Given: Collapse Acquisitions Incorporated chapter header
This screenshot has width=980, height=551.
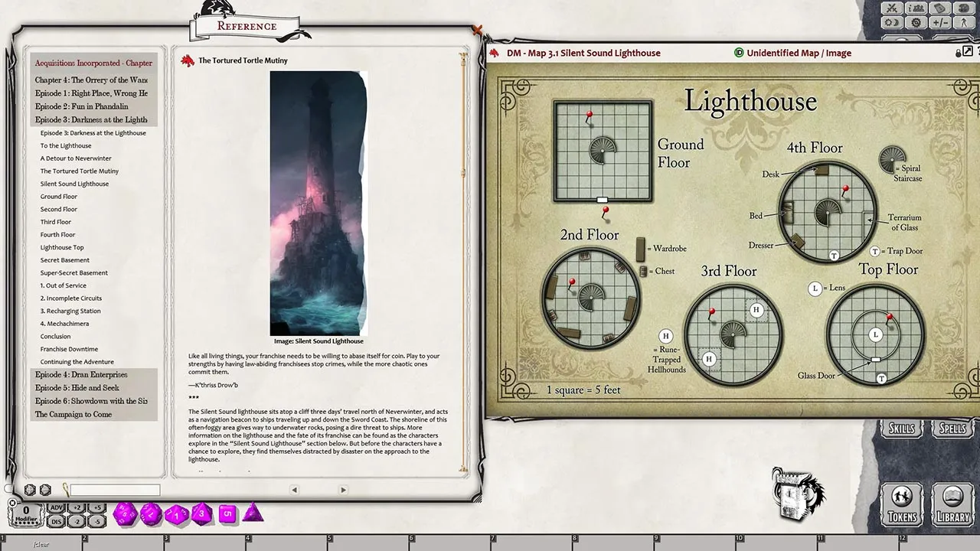Looking at the screenshot, I should (93, 63).
